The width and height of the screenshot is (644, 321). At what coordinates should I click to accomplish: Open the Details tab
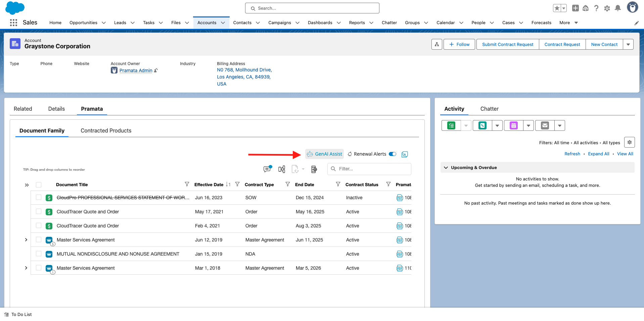pyautogui.click(x=56, y=109)
